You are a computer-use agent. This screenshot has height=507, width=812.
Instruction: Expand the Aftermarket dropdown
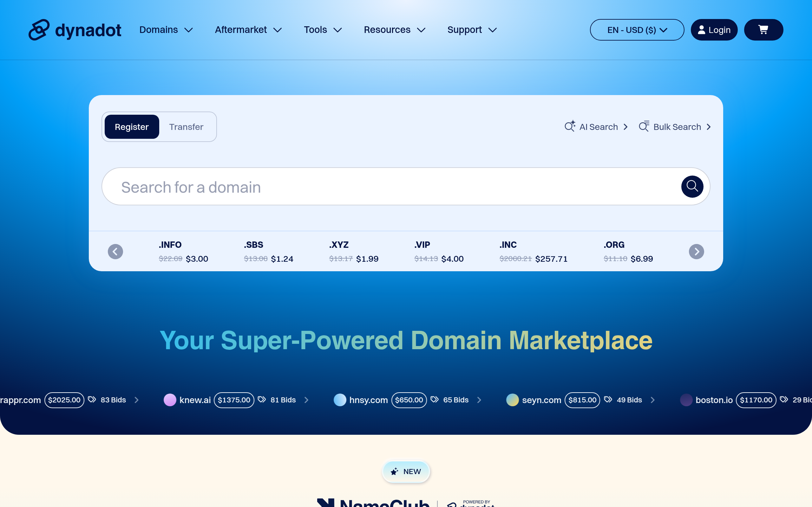(x=248, y=30)
